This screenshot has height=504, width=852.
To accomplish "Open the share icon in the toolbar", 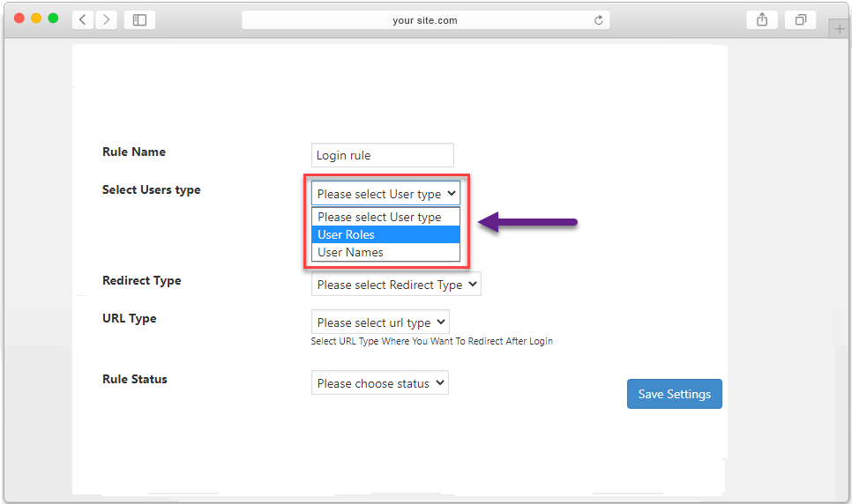I will [762, 20].
